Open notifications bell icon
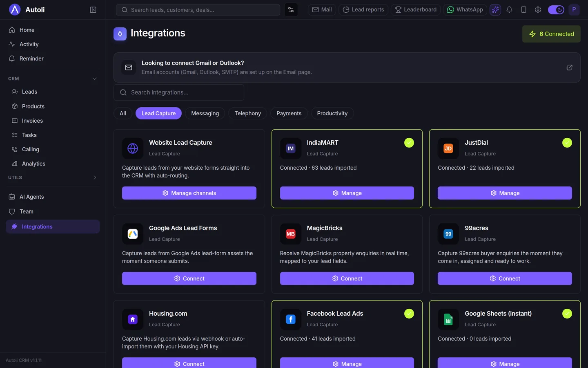The image size is (588, 368). [x=509, y=10]
